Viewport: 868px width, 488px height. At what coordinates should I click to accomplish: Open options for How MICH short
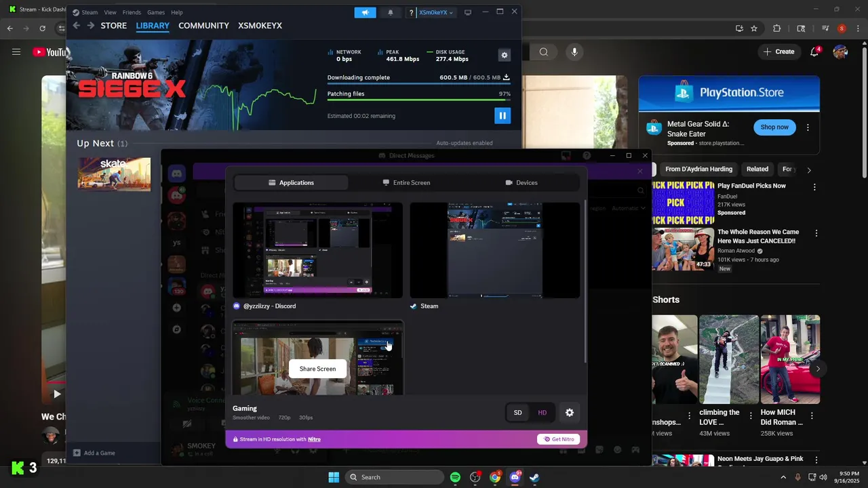812,415
